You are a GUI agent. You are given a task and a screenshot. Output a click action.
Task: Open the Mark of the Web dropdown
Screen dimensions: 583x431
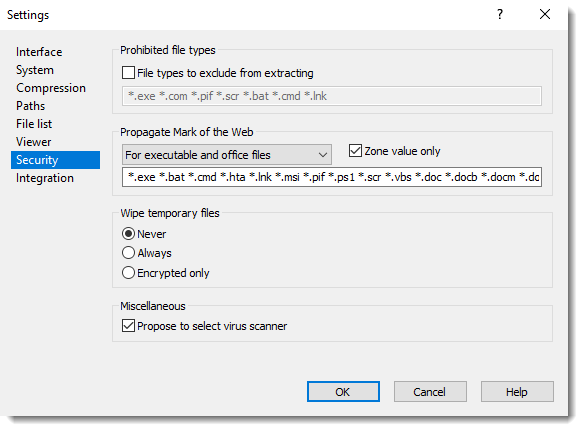pyautogui.click(x=227, y=155)
